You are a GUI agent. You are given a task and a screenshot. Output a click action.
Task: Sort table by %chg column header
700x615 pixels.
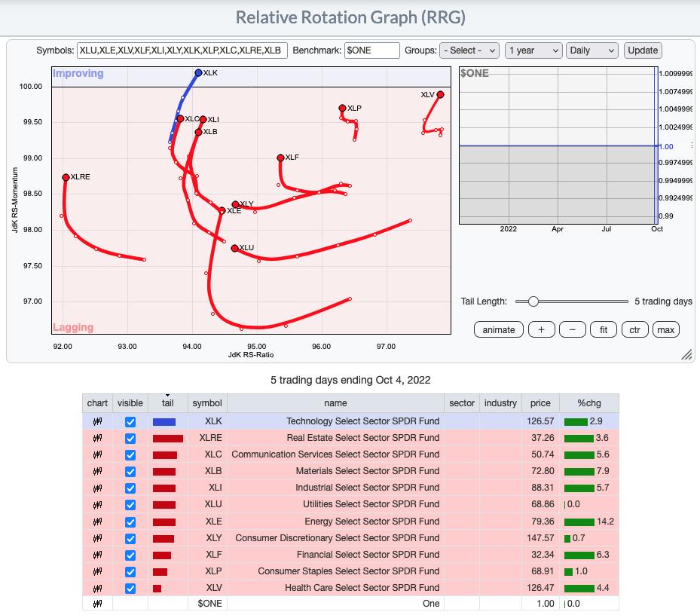pyautogui.click(x=588, y=403)
